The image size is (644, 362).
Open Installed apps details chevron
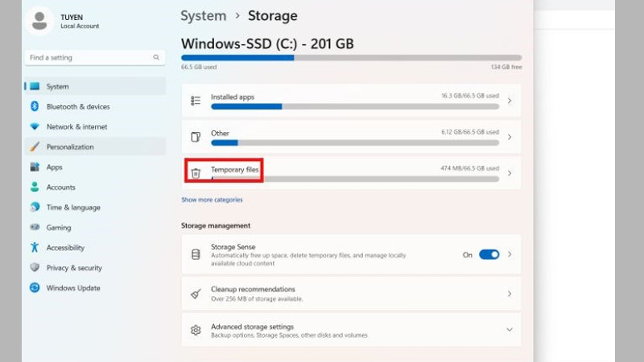point(510,101)
